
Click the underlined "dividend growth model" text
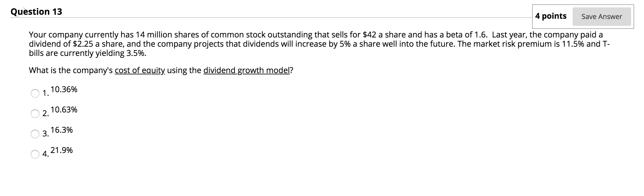click(247, 71)
